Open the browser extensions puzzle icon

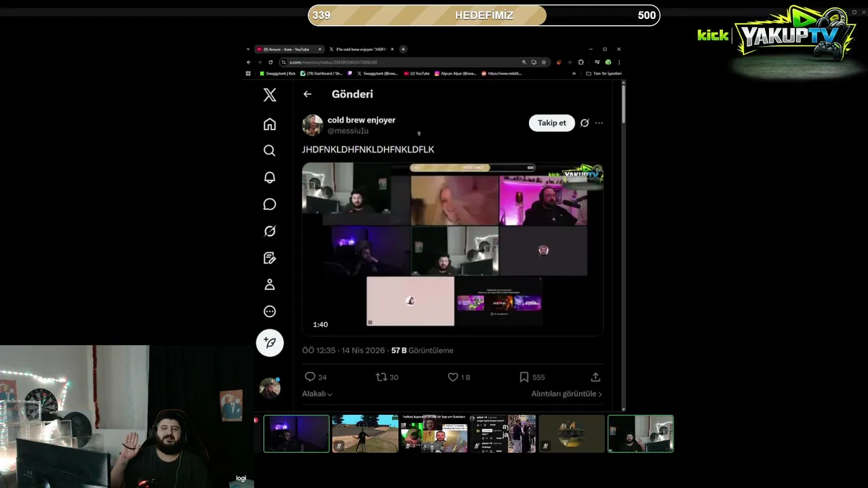580,62
